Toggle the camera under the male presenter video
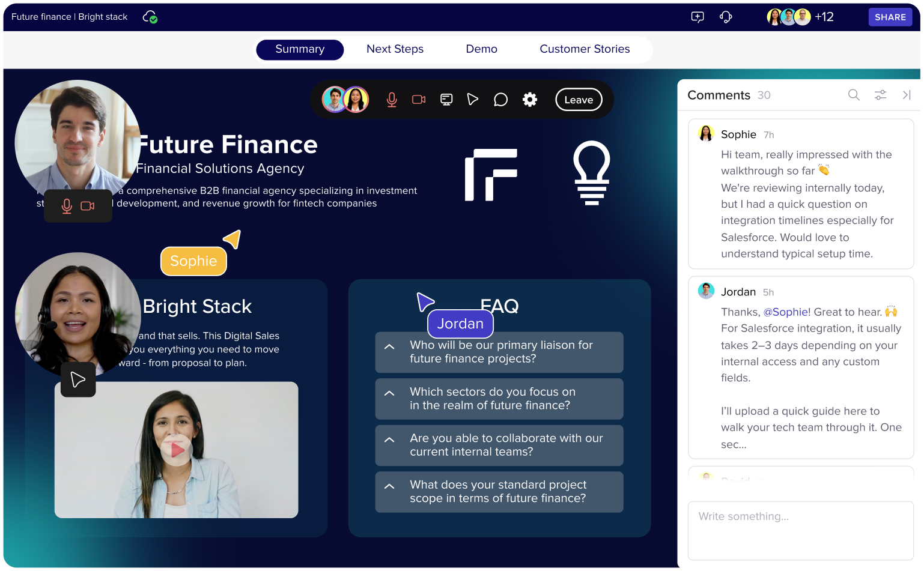The width and height of the screenshot is (924, 571). (x=88, y=206)
